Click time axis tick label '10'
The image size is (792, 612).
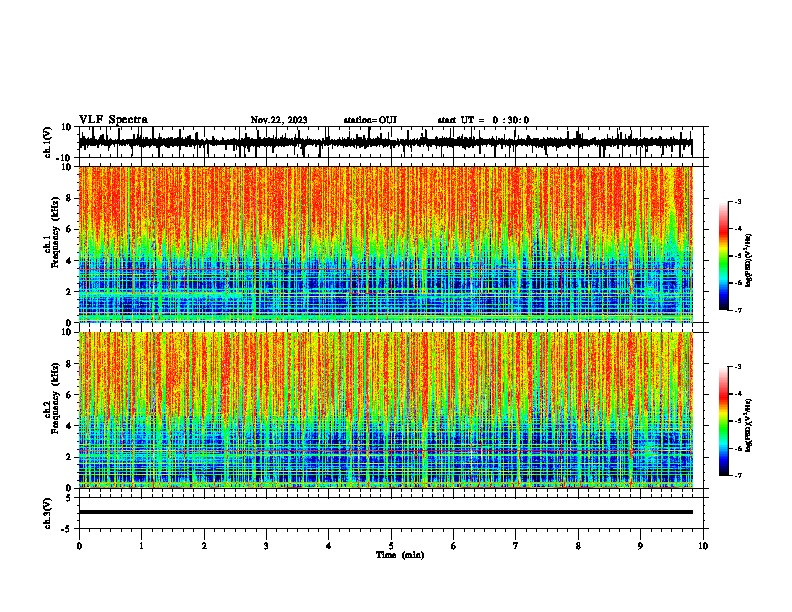click(703, 546)
